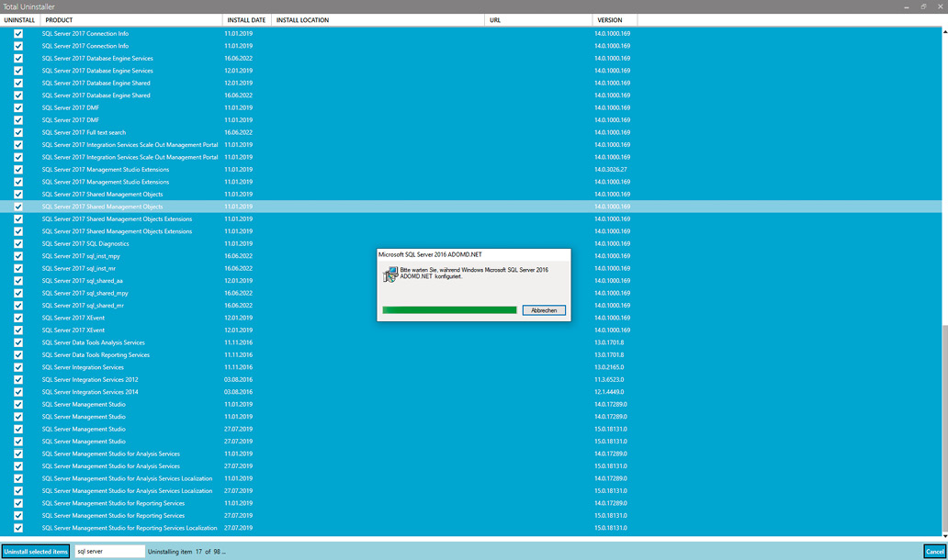
Task: Toggle checkbox for SQL Server 2017 sql_inst_mpy
Action: pyautogui.click(x=18, y=256)
